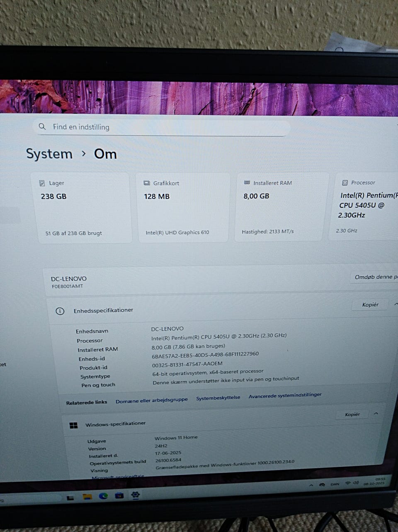Image resolution: width=398 pixels, height=532 pixels.
Task: Select OS build value 26100.6584
Action: coord(168,460)
